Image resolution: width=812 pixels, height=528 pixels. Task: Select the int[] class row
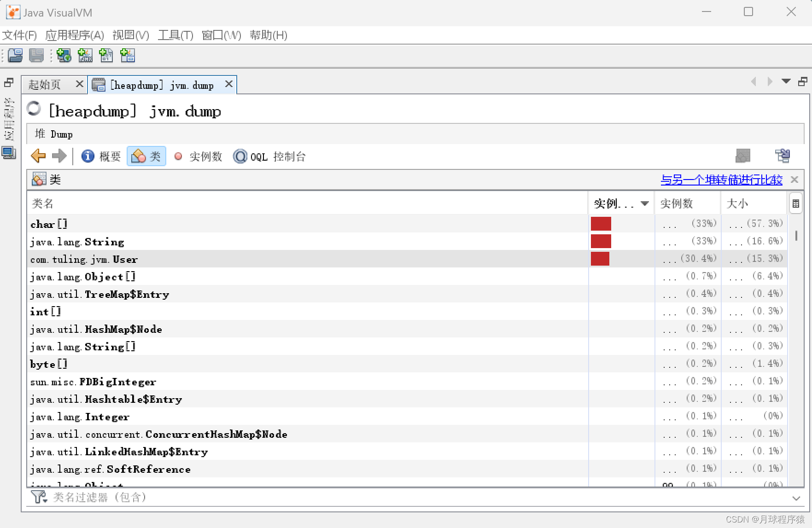pos(407,311)
